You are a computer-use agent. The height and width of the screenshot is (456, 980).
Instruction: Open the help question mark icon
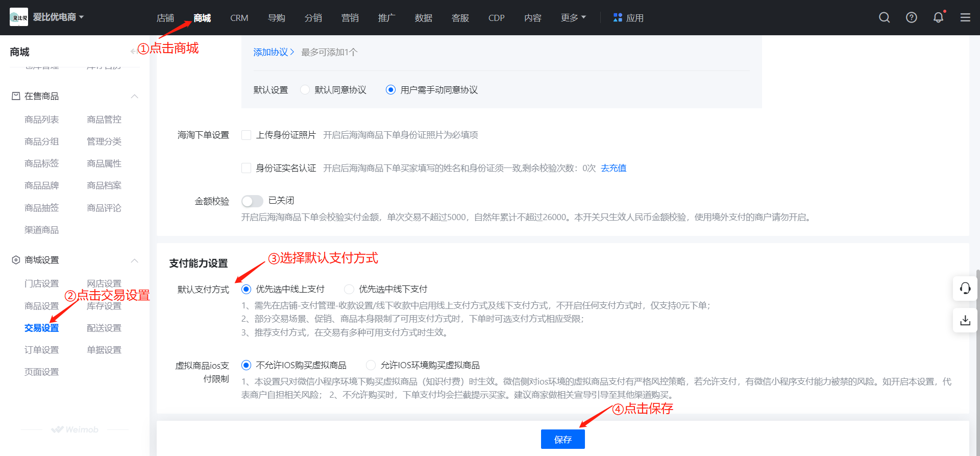coord(911,18)
